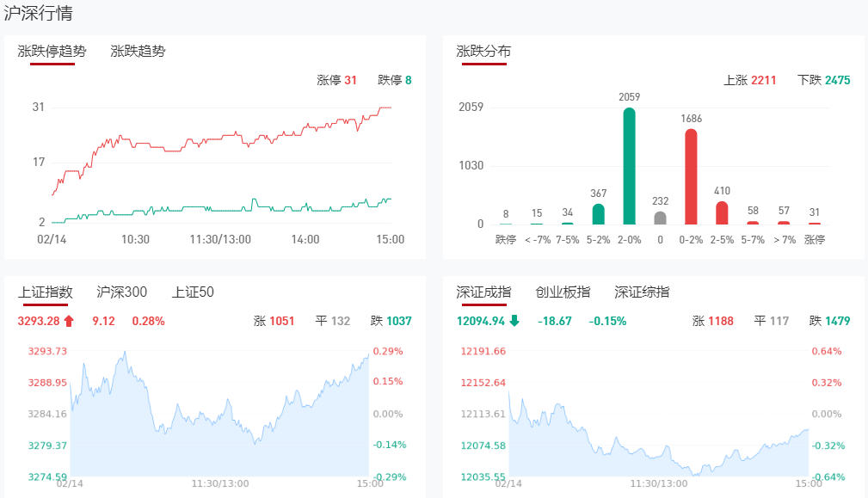Switch to the 创业板指 tab
This screenshot has height=498, width=868.
[563, 292]
